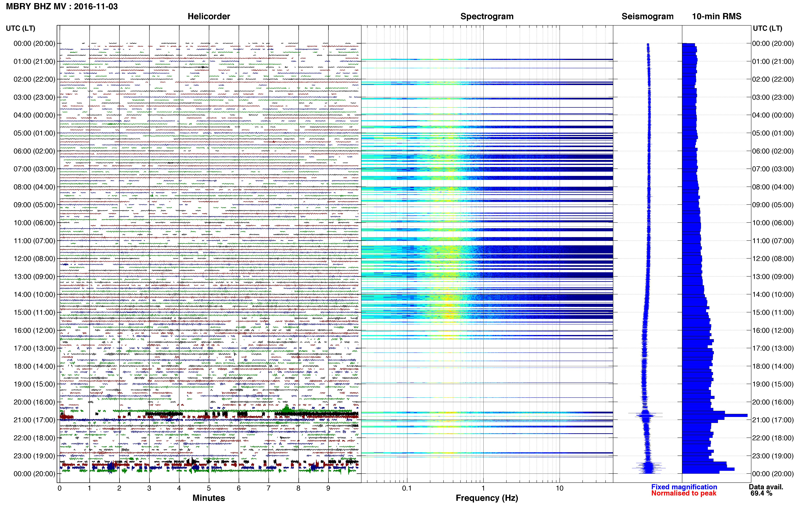Click helicorder axis label '05:00 (01:00)'

pos(34,133)
